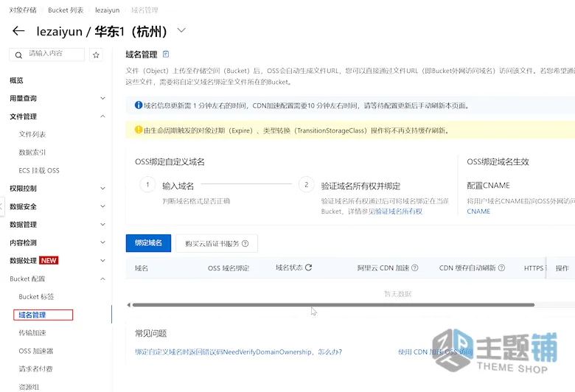Expand the 用量查询 menu

tap(57, 98)
